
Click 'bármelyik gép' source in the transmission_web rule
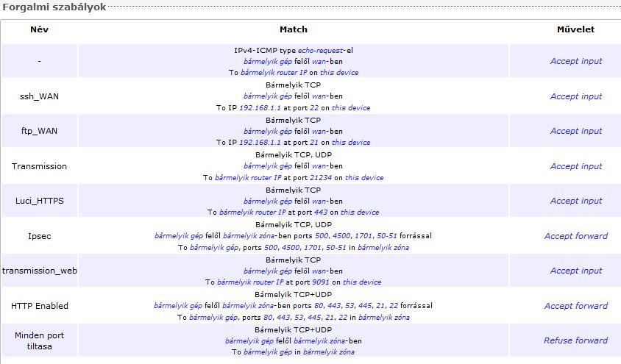pos(268,271)
